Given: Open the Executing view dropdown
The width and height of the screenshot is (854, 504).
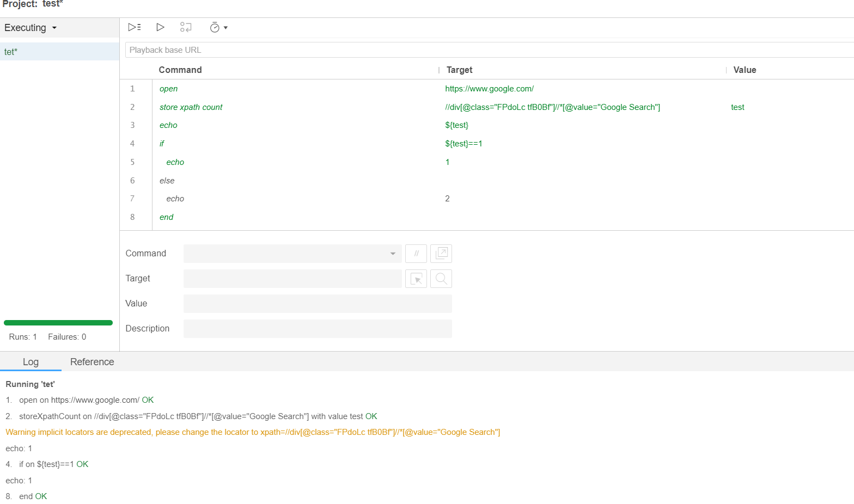Looking at the screenshot, I should [x=30, y=28].
